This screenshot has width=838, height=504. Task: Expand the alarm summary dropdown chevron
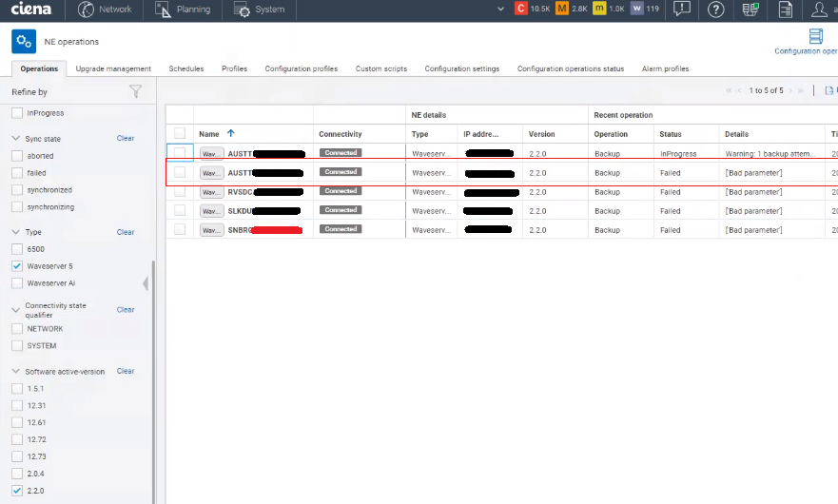[501, 10]
